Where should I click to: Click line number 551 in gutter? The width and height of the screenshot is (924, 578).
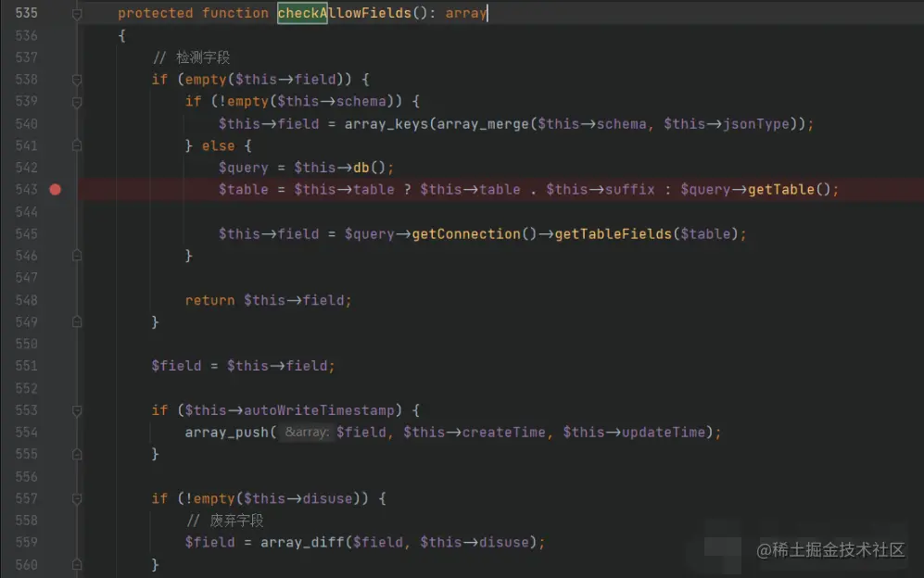click(27, 366)
